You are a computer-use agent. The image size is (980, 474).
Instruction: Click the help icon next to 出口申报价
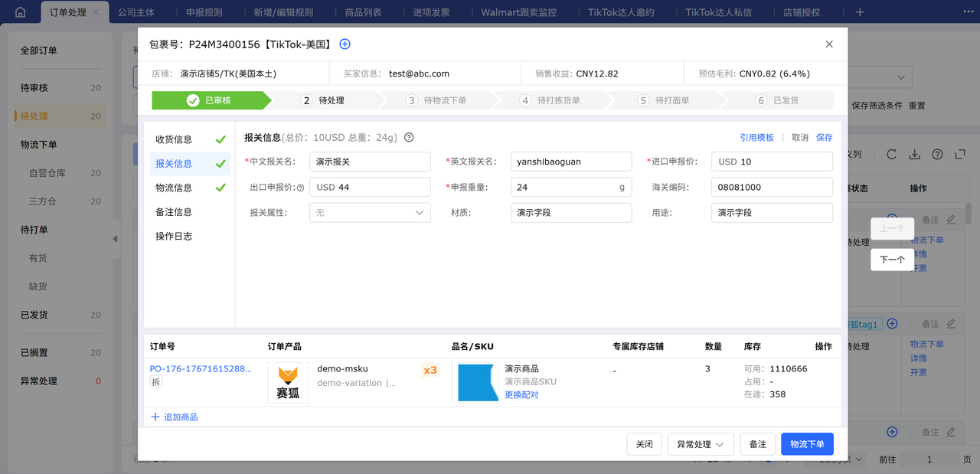pyautogui.click(x=300, y=188)
